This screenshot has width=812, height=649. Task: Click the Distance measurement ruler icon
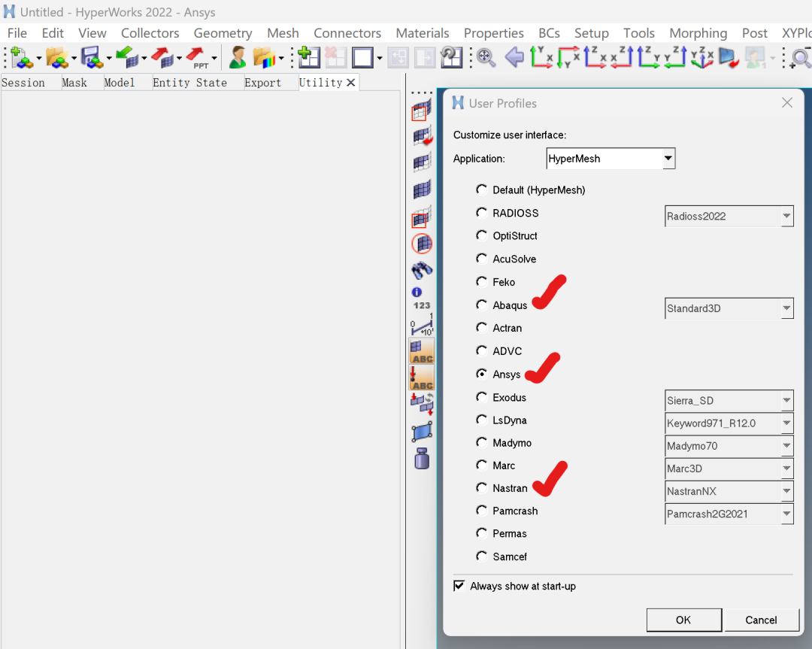[422, 326]
